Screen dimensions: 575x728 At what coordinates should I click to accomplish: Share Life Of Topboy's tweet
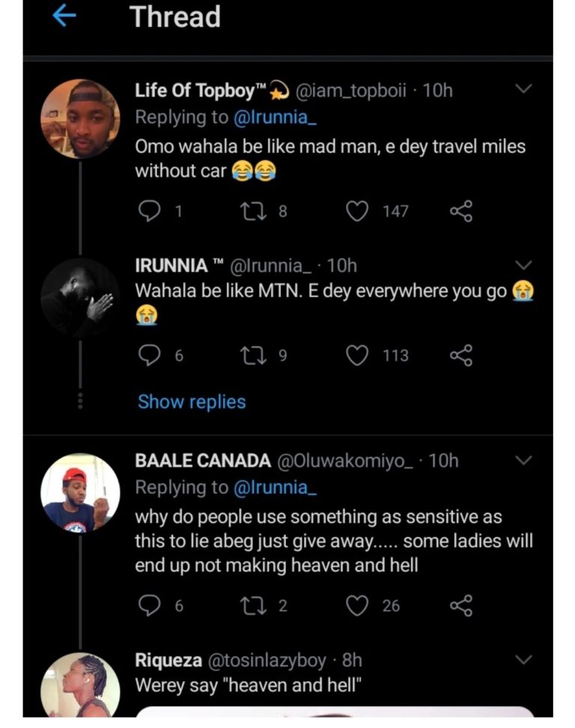(x=461, y=212)
